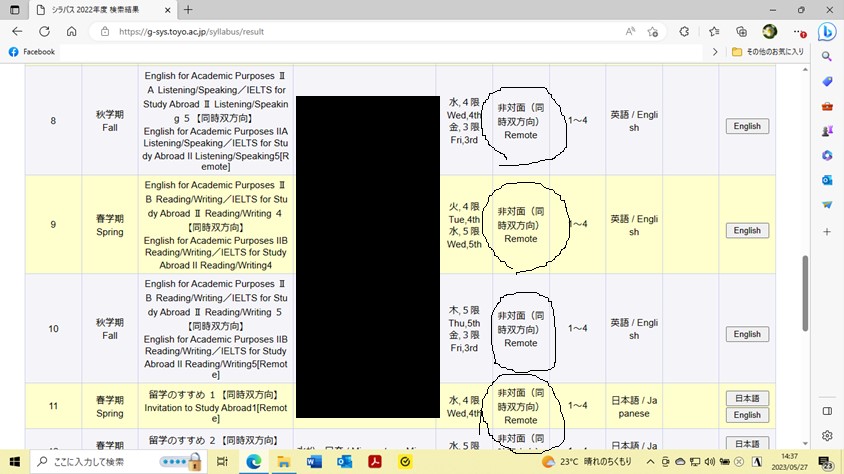Select row number 8 cell
The image size is (844, 474).
53,121
